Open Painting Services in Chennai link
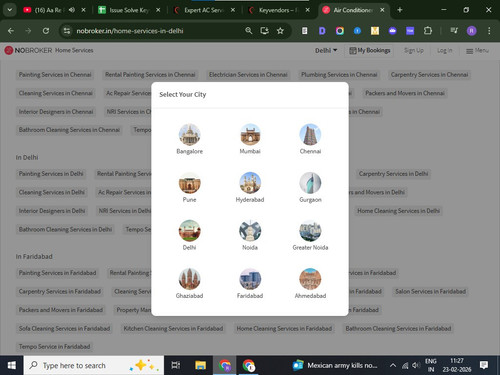The image size is (500, 375). [55, 75]
